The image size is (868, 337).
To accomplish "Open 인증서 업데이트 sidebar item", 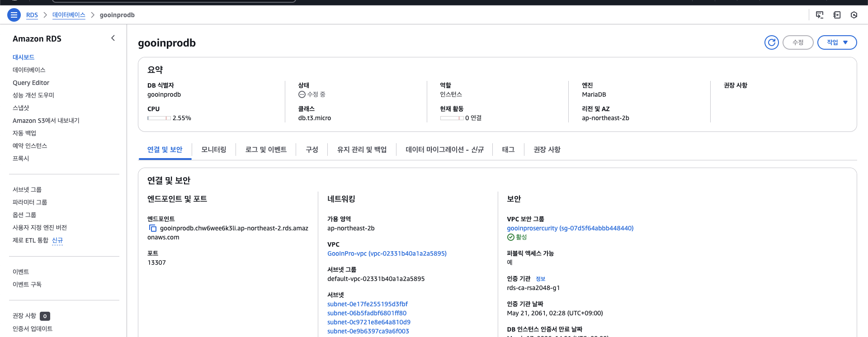I will coord(33,329).
